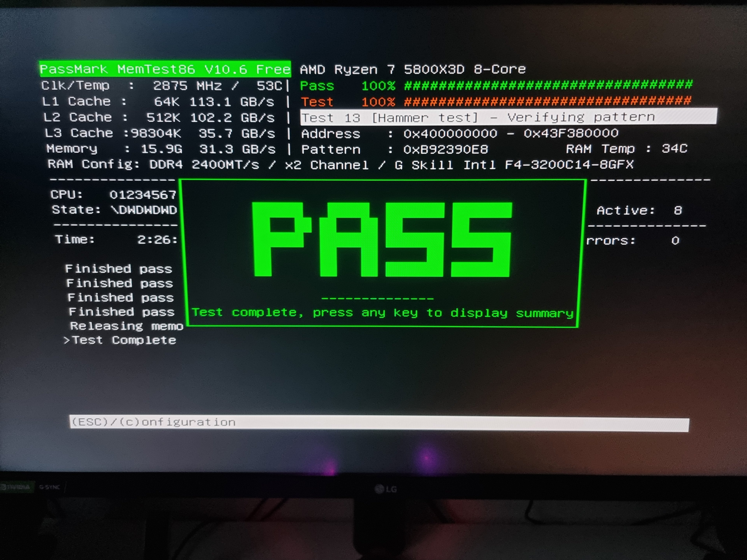Click the PassMark MemTest86 V10.6 title banner
Screen dimensions: 747x560
tap(165, 69)
